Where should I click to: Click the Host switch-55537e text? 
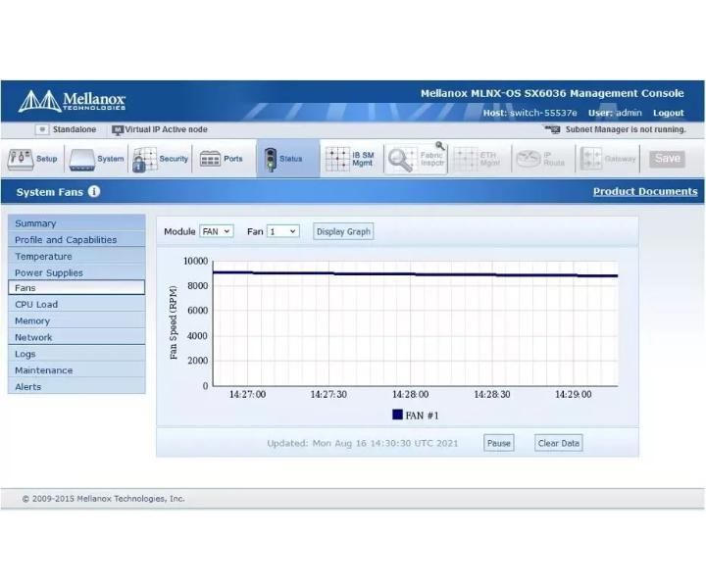(x=529, y=113)
